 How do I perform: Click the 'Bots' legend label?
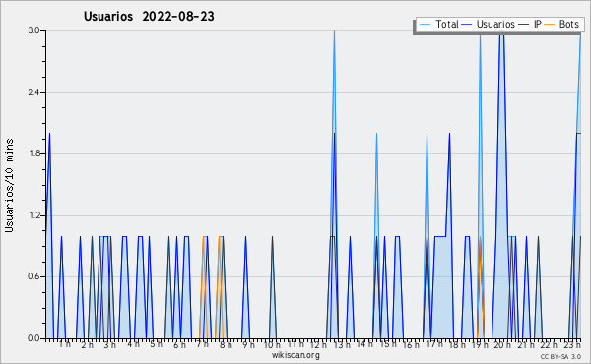pos(568,24)
